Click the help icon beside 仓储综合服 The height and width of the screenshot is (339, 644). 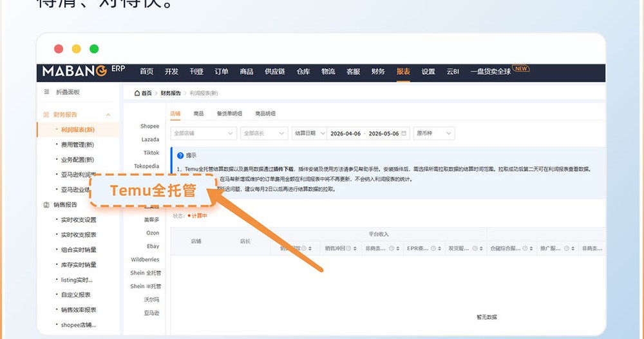(x=525, y=249)
